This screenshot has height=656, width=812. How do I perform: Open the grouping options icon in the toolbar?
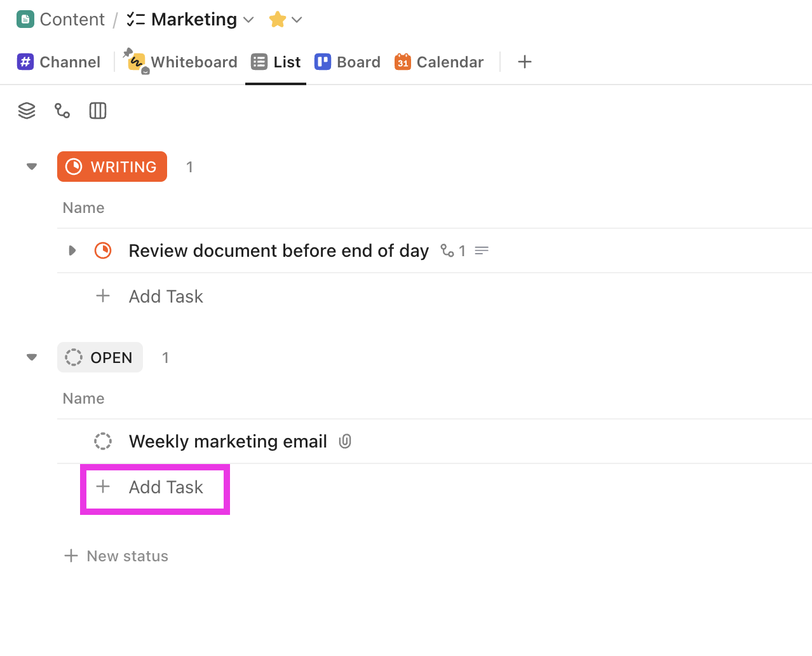[27, 110]
